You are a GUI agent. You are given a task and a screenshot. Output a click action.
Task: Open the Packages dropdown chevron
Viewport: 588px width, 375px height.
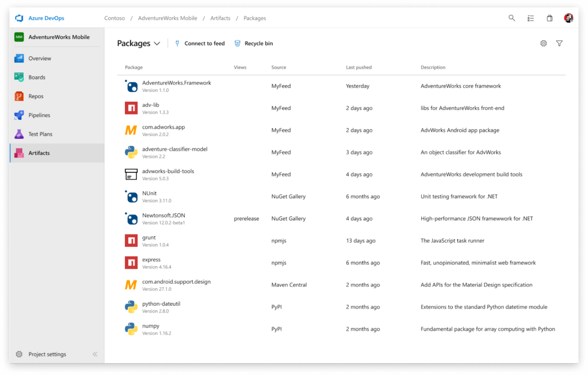pyautogui.click(x=157, y=43)
